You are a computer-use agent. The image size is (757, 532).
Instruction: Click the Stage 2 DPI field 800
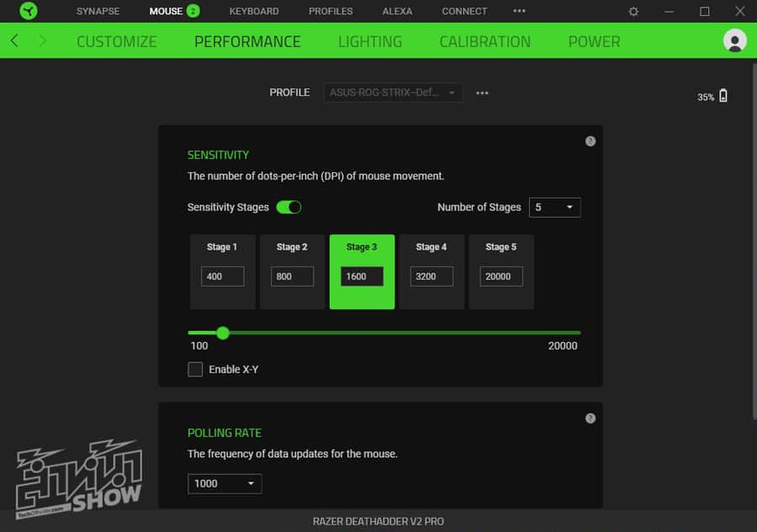(292, 277)
